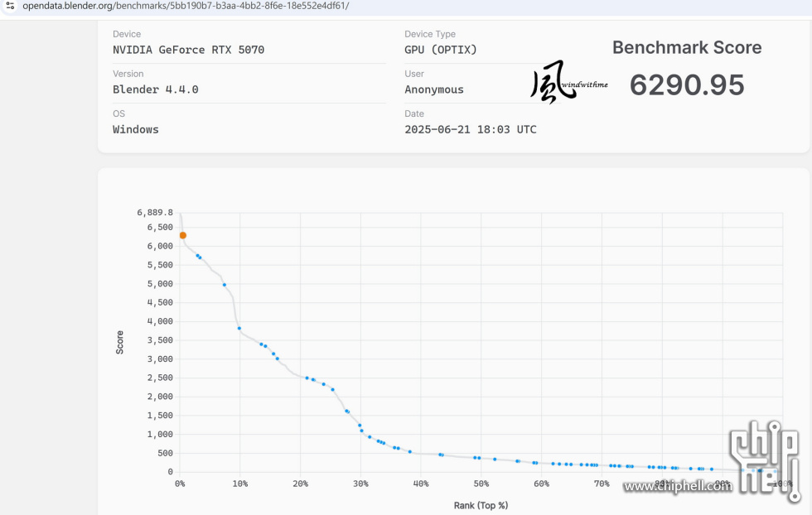Click the "6,889.8" maximum score axis label

click(x=155, y=212)
